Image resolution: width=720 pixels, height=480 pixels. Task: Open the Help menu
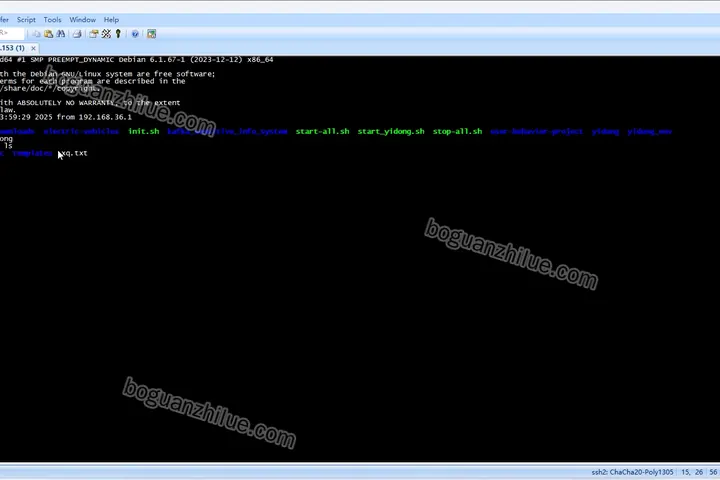click(x=111, y=20)
